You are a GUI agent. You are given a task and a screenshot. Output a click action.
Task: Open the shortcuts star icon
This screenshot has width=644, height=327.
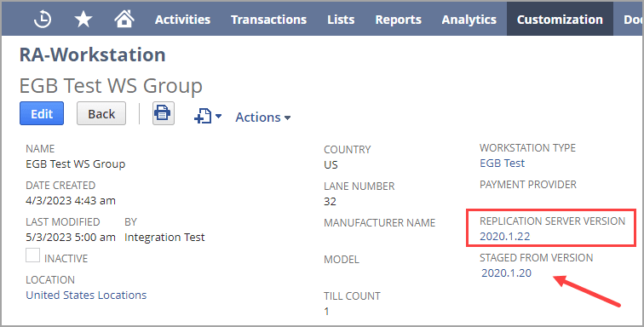click(x=83, y=20)
